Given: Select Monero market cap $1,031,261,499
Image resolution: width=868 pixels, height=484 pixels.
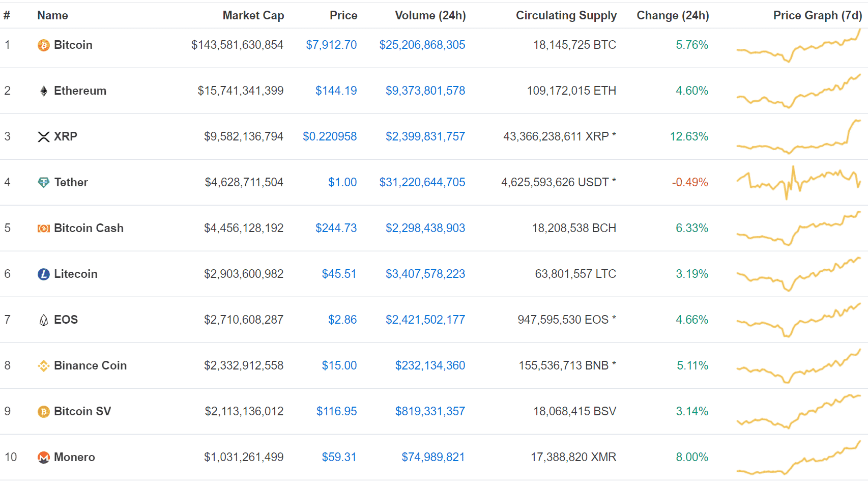Looking at the screenshot, I should click(x=244, y=457).
